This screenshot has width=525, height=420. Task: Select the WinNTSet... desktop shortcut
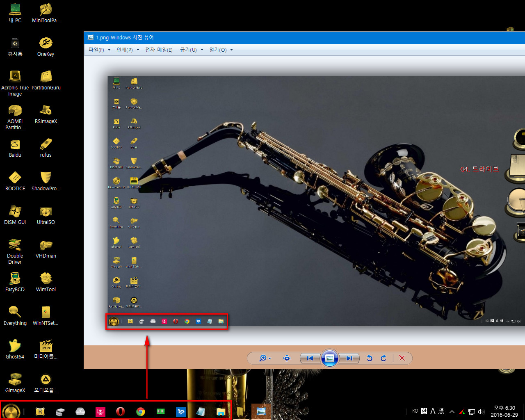46,315
